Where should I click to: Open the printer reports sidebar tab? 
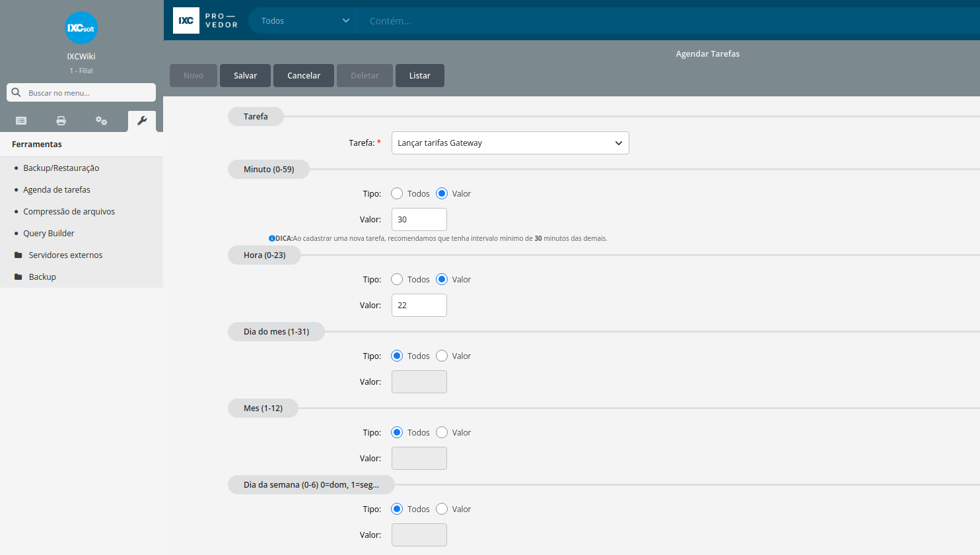tap(61, 121)
